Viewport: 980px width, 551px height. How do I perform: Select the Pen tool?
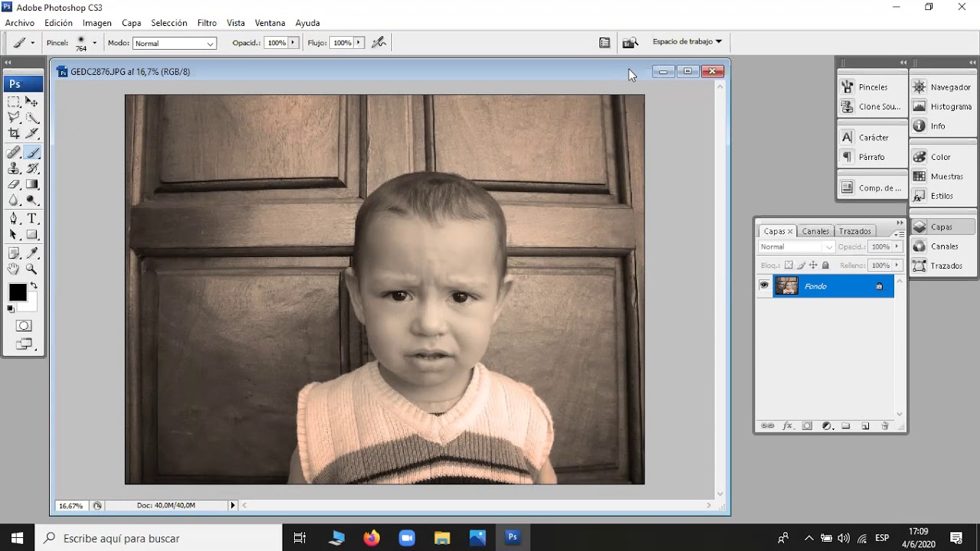click(14, 219)
